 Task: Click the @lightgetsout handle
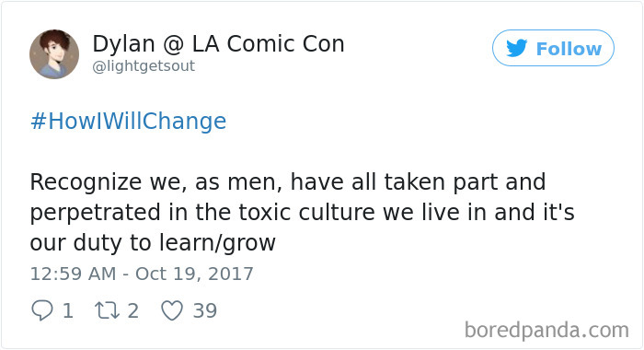(144, 66)
